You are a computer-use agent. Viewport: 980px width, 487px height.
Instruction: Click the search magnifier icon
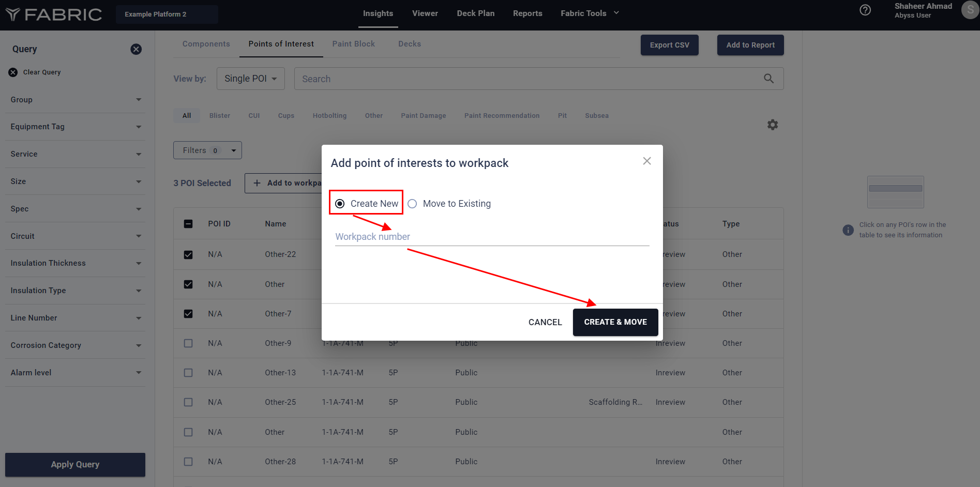(x=768, y=79)
